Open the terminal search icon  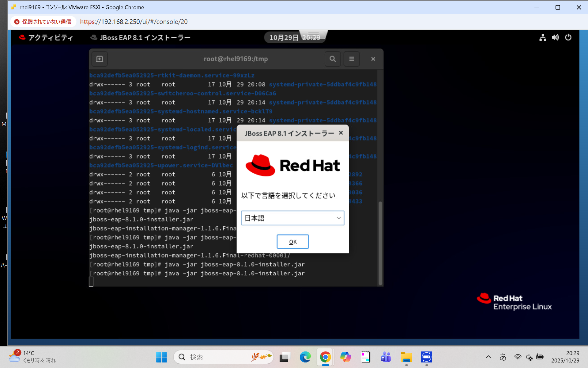click(x=333, y=59)
